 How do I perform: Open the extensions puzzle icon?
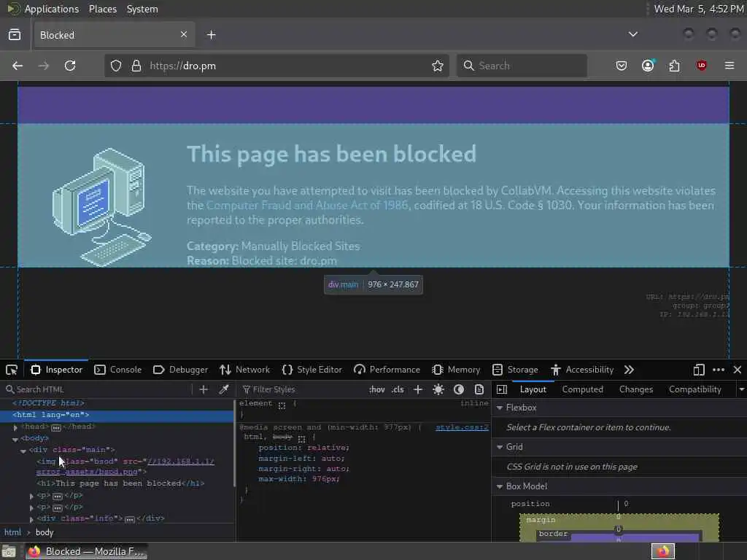click(x=674, y=66)
